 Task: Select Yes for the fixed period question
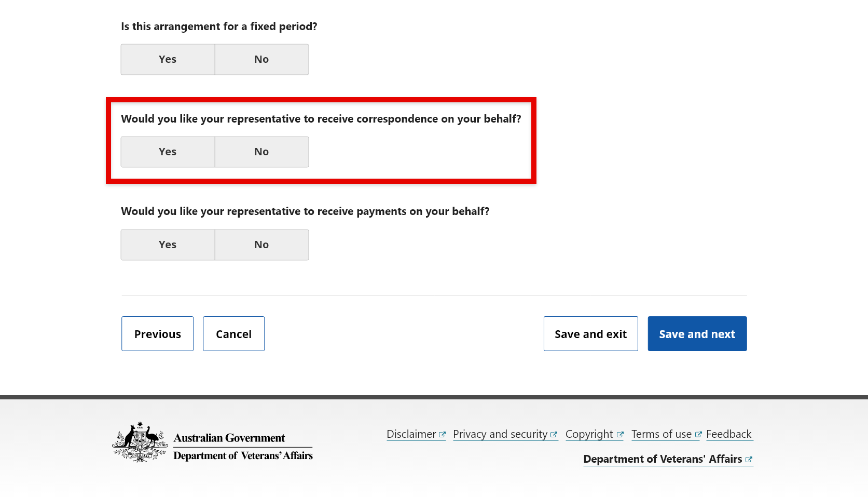click(x=167, y=59)
